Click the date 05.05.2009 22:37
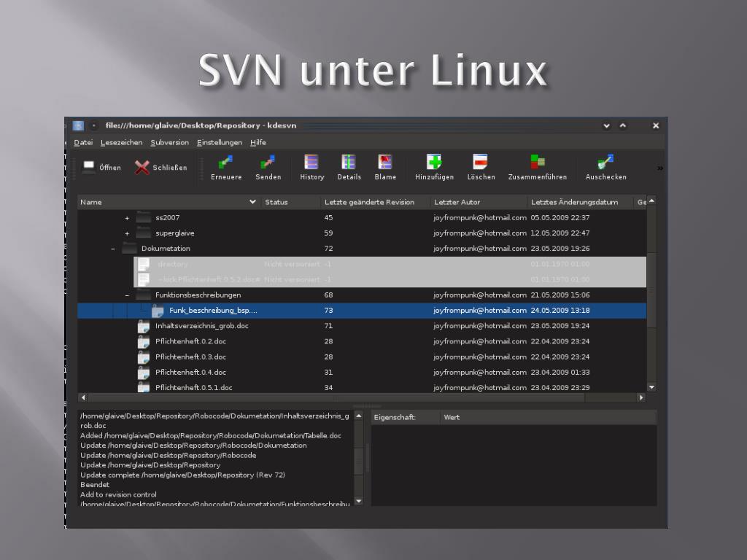The image size is (747, 560). click(560, 217)
